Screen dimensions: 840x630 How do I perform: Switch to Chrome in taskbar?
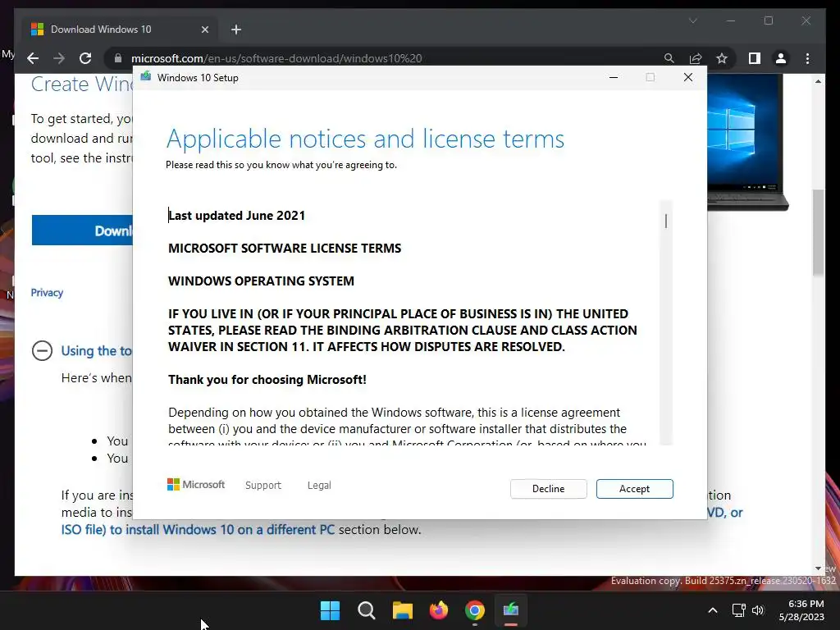point(475,610)
